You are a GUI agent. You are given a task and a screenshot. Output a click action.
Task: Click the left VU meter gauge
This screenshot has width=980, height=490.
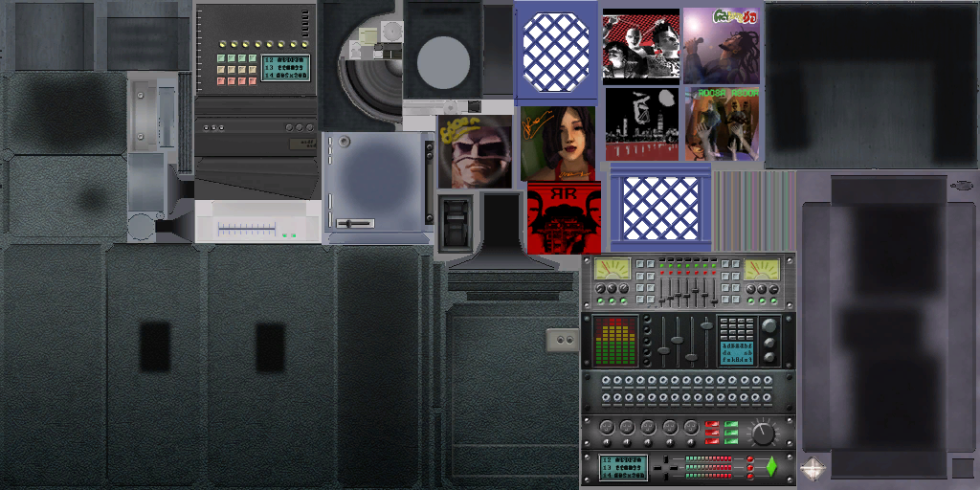point(612,269)
